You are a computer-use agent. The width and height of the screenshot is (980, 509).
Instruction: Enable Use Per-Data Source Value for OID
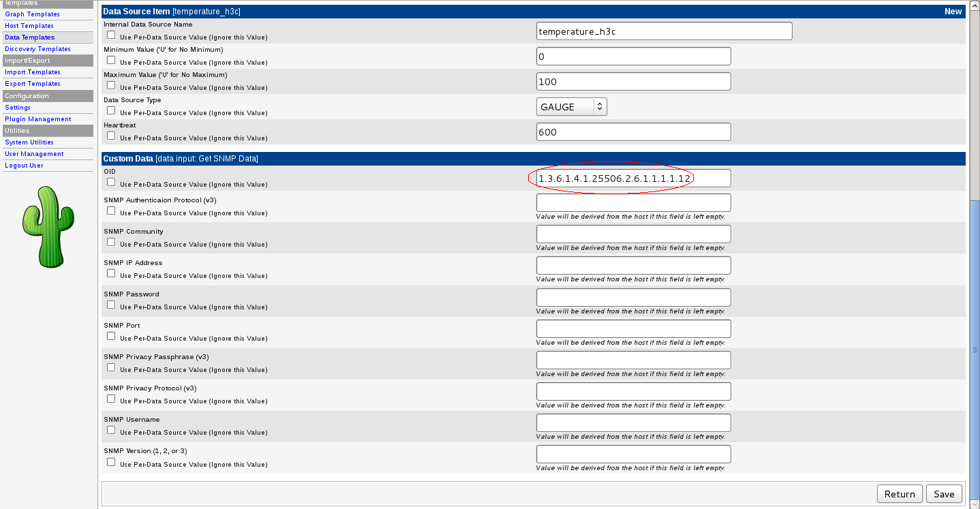[x=110, y=181]
